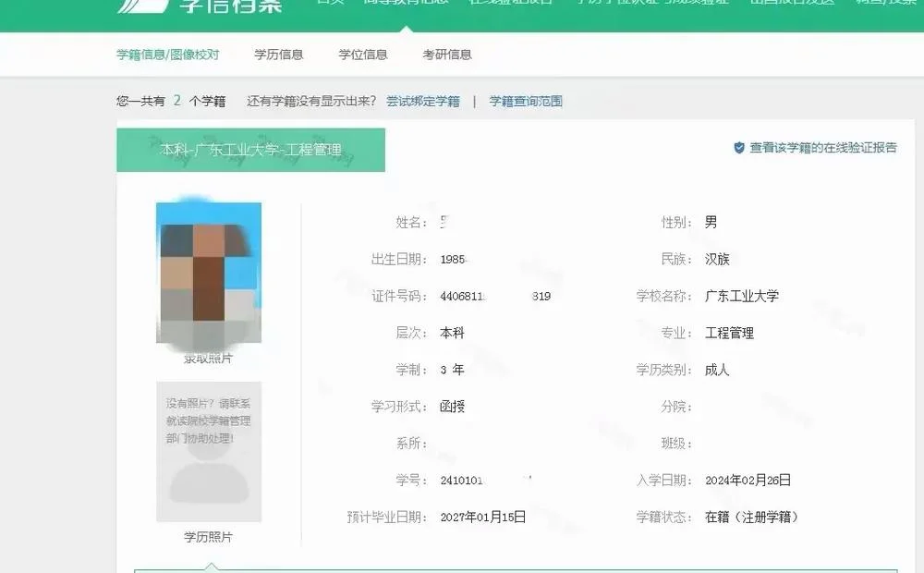The width and height of the screenshot is (924, 573).
Task: Click the 学制 value 3 年
Action: (x=452, y=370)
